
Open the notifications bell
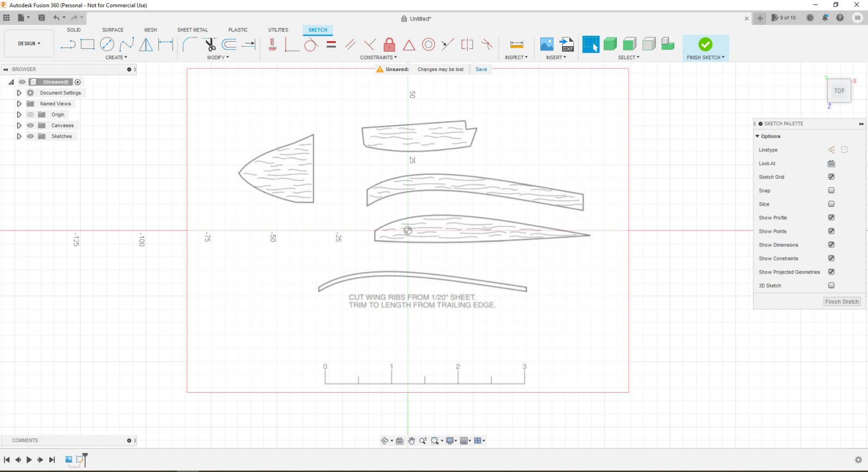(x=825, y=18)
